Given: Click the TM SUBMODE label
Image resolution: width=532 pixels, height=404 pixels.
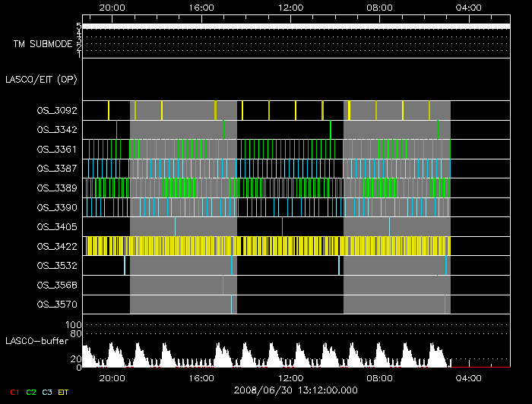Looking at the screenshot, I should [x=43, y=44].
